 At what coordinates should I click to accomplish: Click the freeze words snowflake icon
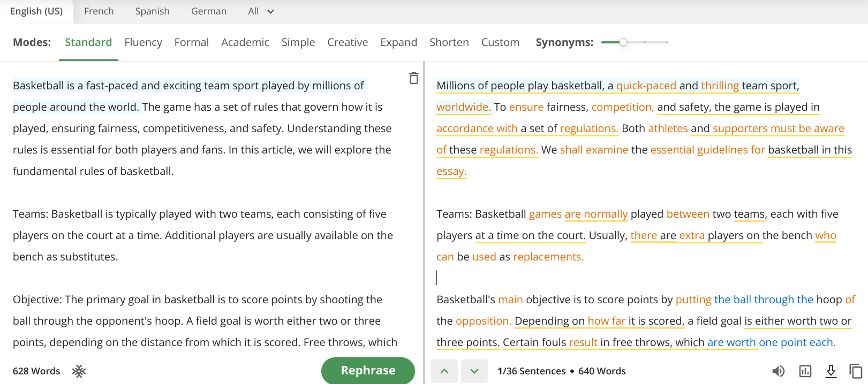(79, 371)
